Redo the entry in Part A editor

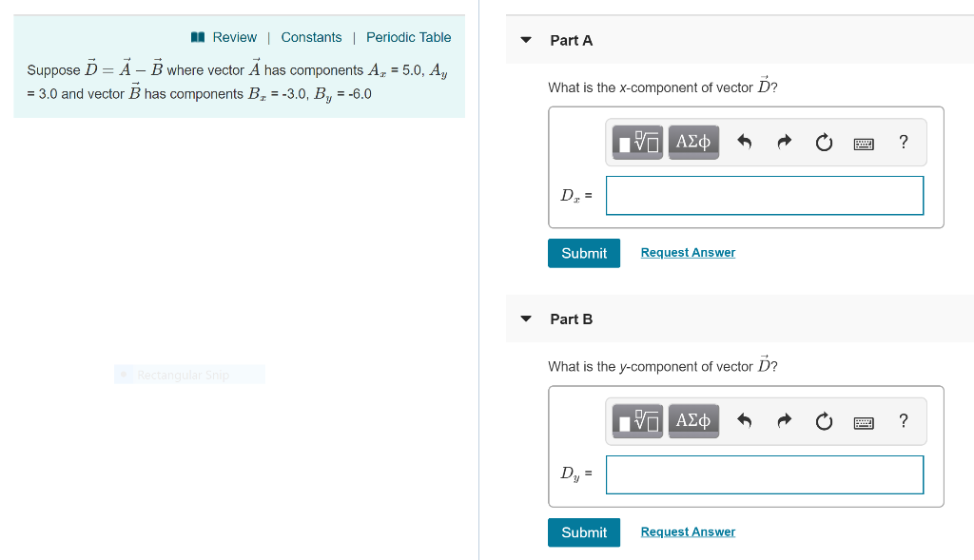[784, 142]
